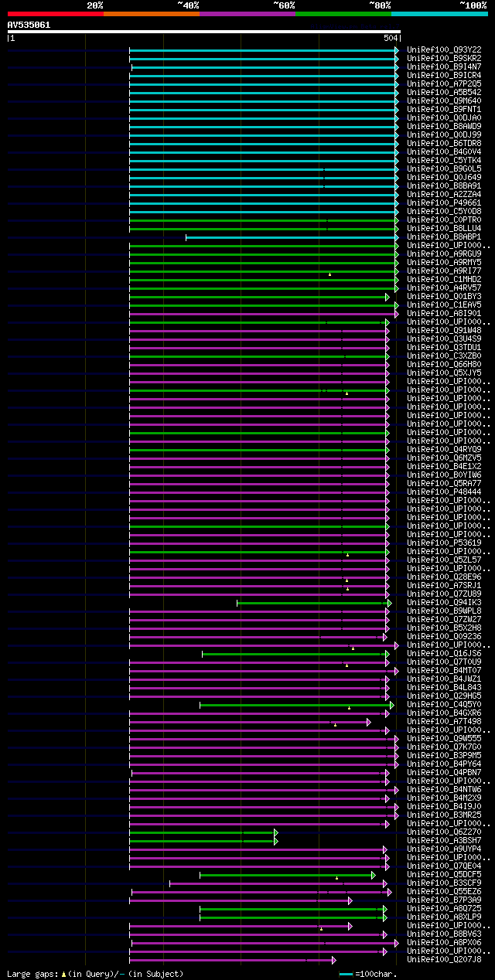
Task: Click the red ~20% legend color segment
Action: click(x=56, y=14)
